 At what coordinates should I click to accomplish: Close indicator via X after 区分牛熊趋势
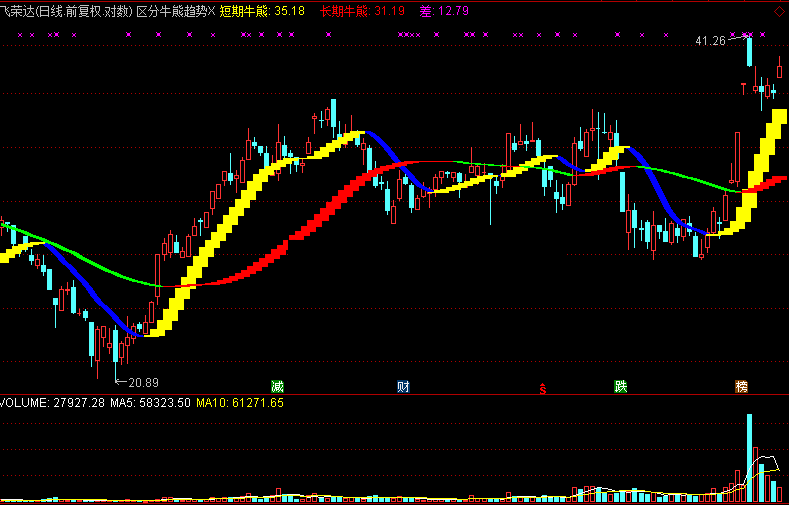coord(211,11)
